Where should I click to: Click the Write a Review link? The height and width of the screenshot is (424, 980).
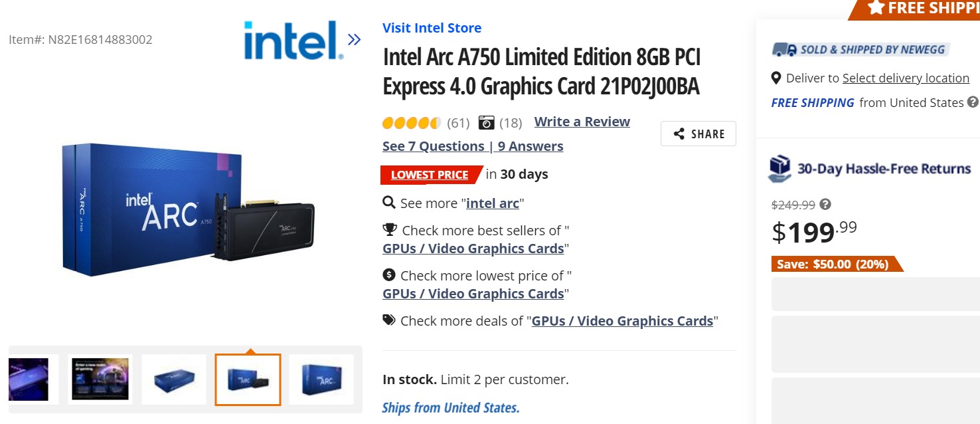point(582,122)
